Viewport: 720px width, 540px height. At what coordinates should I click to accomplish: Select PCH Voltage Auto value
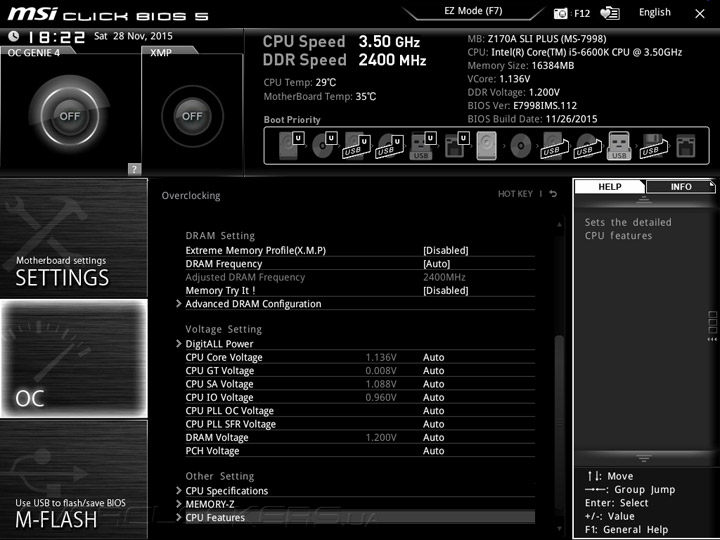(433, 451)
